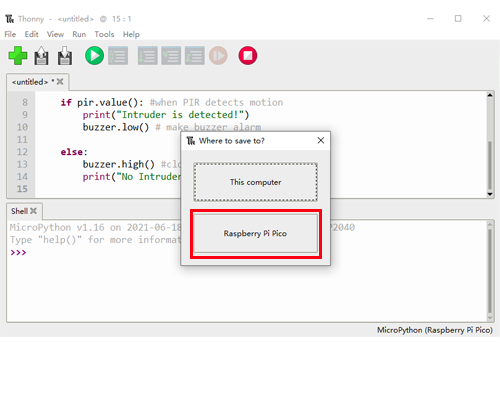Click the print("Intruder is detected!") line
Screen dimensions: 500x400
(166, 115)
